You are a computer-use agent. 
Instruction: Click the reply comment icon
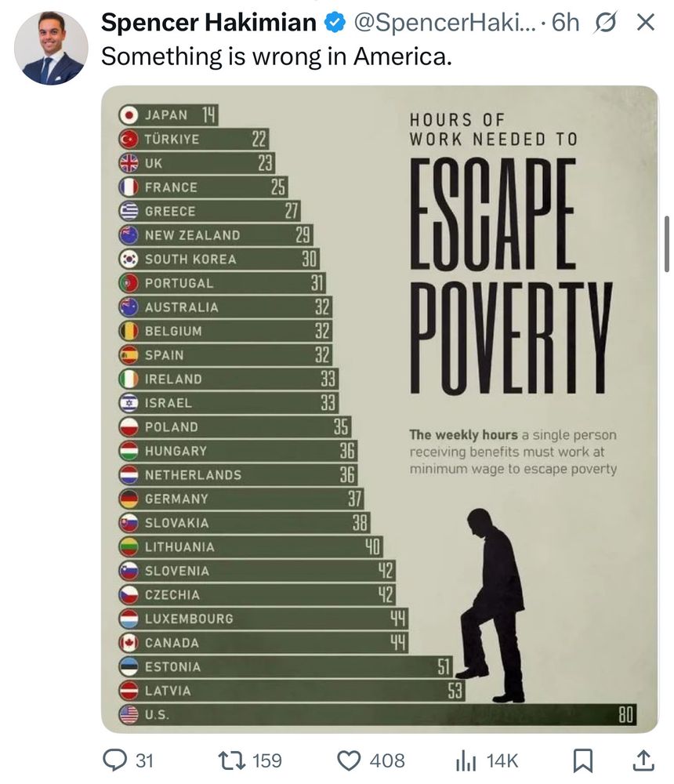pyautogui.click(x=117, y=760)
